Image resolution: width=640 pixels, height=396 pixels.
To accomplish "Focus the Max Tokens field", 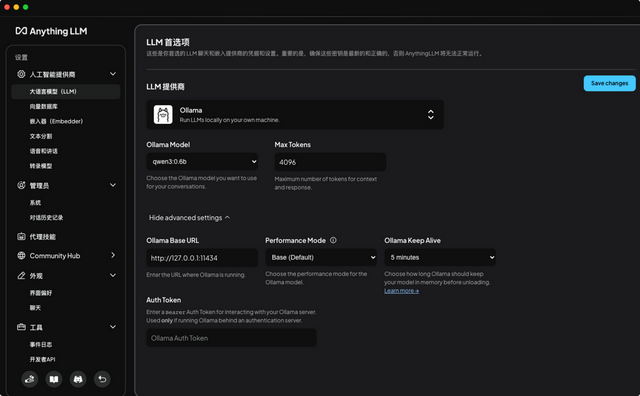I will point(330,162).
